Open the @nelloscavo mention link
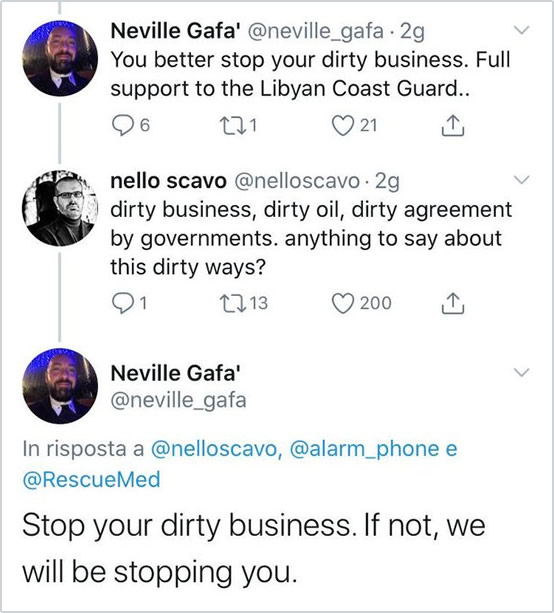The image size is (554, 613). [216, 448]
